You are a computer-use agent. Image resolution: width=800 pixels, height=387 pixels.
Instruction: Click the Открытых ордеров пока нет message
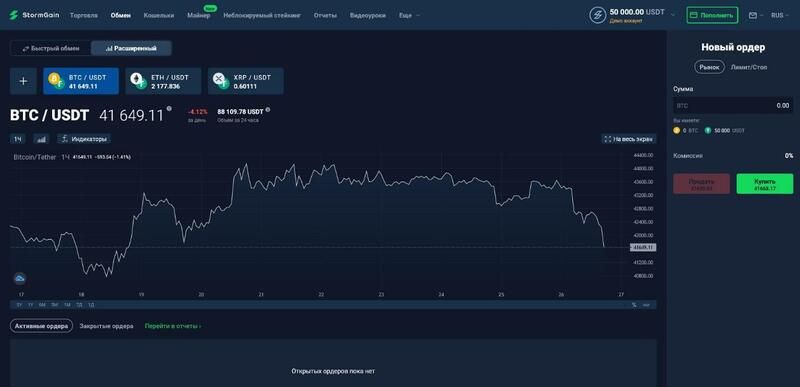click(333, 371)
